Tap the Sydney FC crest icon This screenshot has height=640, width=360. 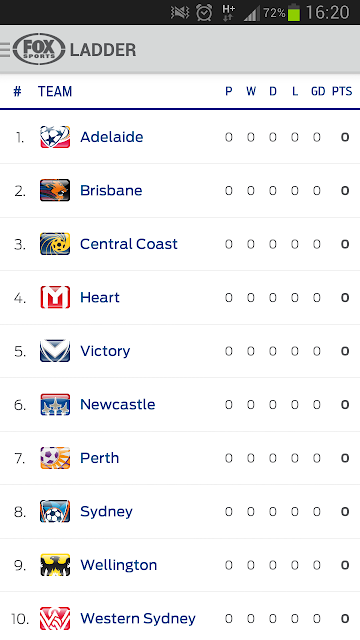(x=55, y=511)
